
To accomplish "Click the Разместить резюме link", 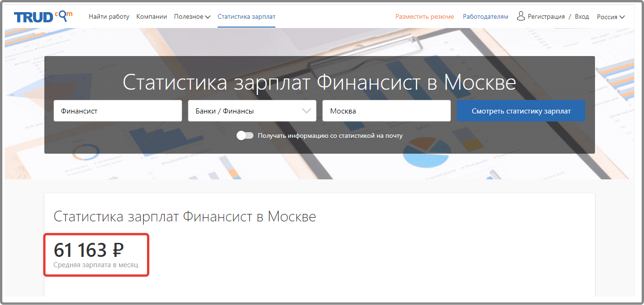I will (x=424, y=16).
